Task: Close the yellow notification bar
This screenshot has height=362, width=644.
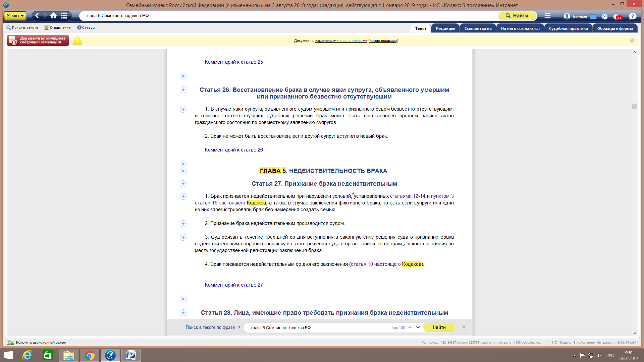Action: tap(632, 40)
